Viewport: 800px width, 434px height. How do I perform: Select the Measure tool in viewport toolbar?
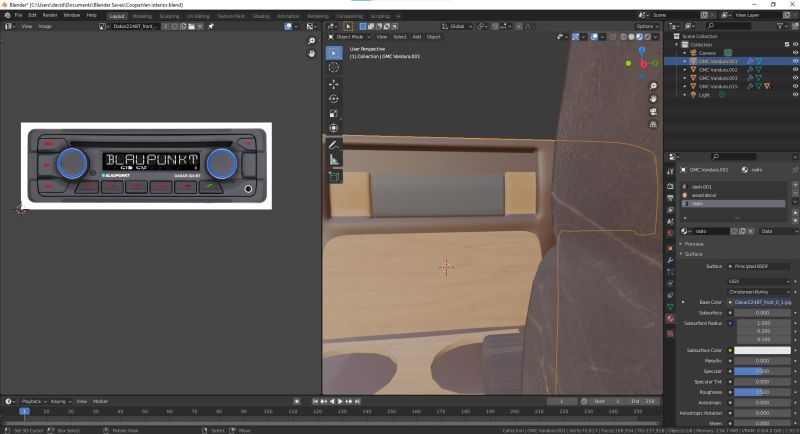click(334, 159)
